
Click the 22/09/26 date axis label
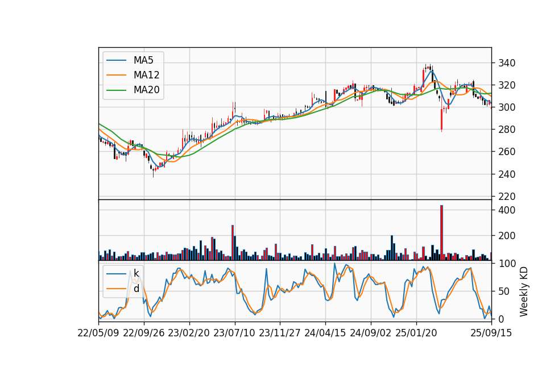[x=144, y=333]
